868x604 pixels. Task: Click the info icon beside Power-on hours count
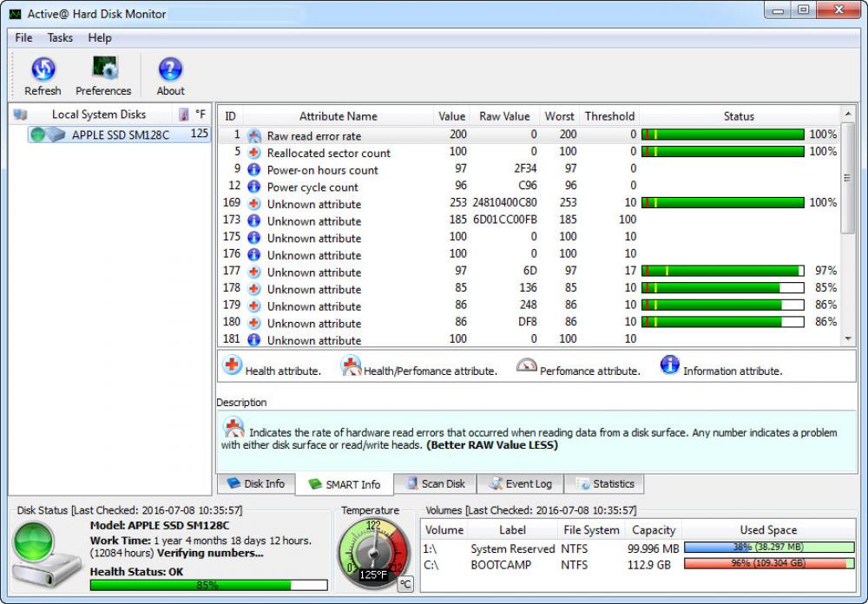point(253,170)
